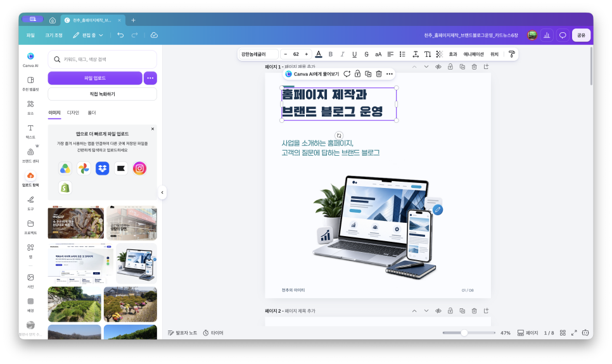Toggle uppercase aA formatting

[x=378, y=54]
